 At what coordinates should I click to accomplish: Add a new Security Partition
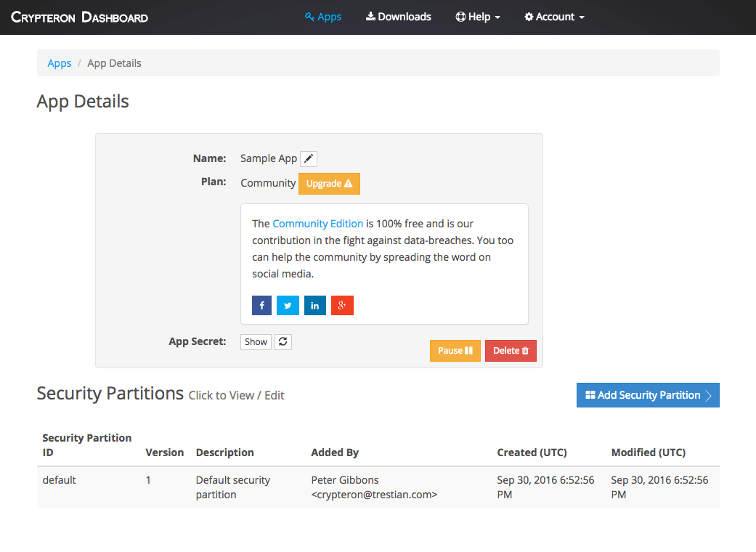648,395
